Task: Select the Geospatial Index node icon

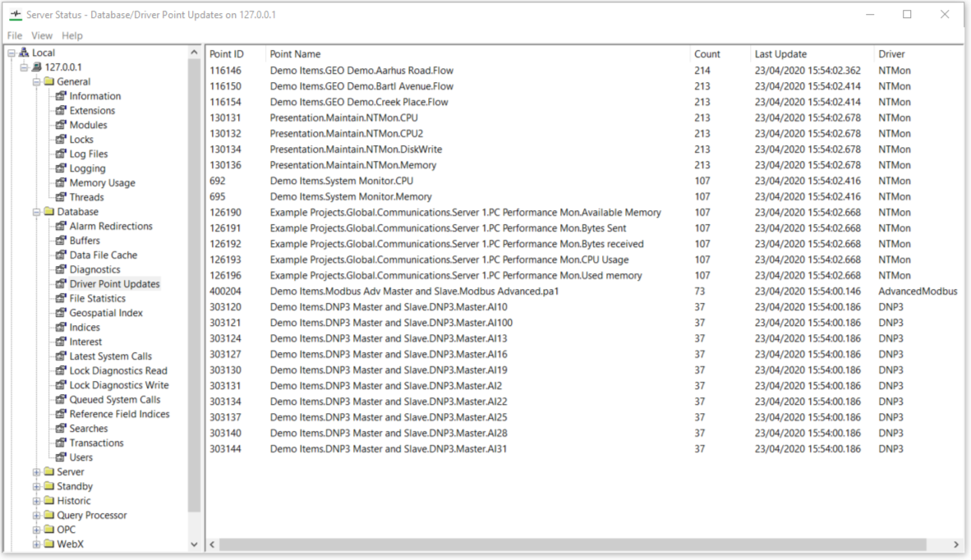Action: click(x=61, y=313)
